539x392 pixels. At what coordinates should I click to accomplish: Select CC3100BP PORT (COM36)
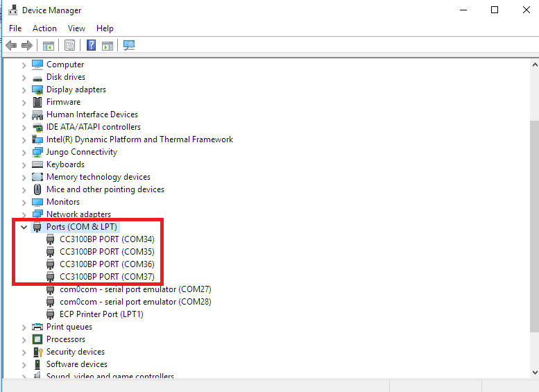click(x=107, y=264)
